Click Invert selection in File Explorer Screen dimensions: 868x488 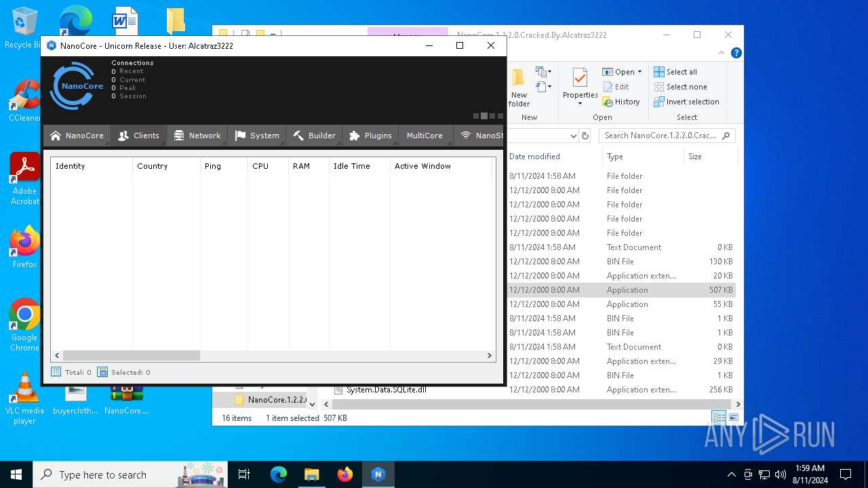point(686,102)
